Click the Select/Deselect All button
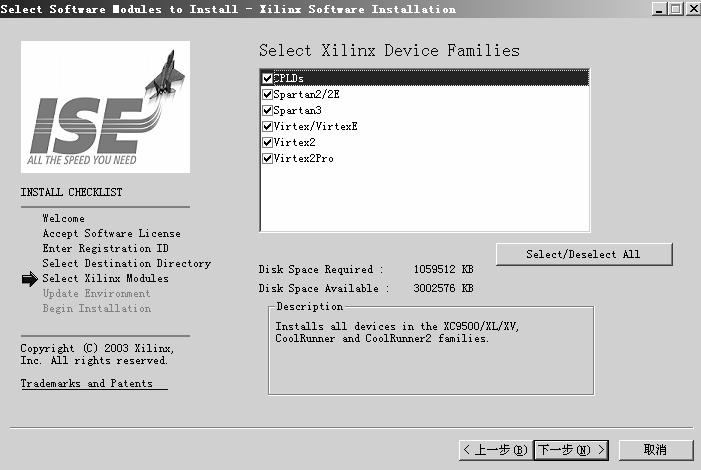Viewport: 701px width, 470px height. [584, 254]
